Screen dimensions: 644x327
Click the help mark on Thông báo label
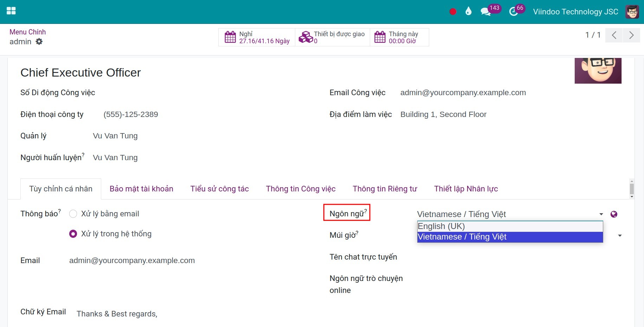[59, 211]
